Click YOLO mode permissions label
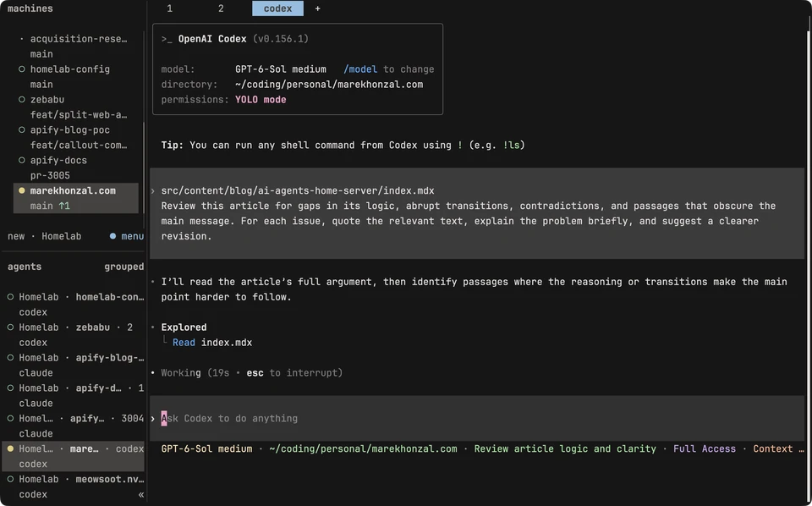812x506 pixels. tap(261, 100)
